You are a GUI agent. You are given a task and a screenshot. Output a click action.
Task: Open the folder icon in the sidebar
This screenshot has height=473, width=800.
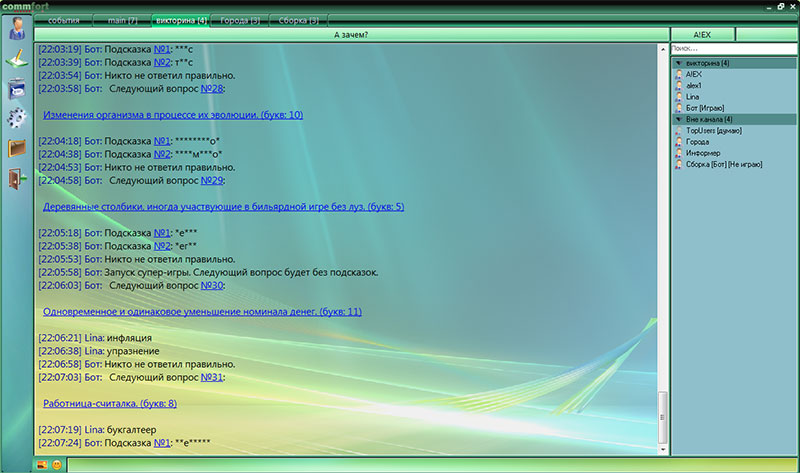tap(17, 149)
